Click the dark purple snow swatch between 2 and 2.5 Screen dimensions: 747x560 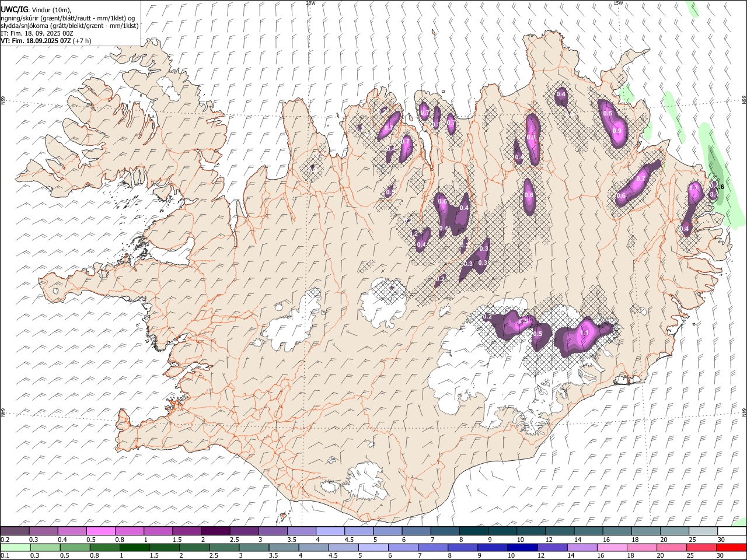point(215,531)
